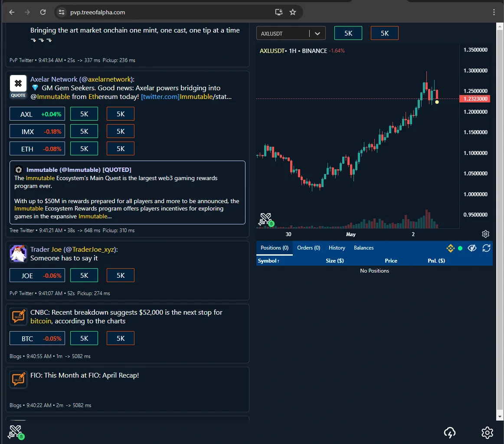
Task: Select the BTC ticker button
Action: (x=37, y=339)
